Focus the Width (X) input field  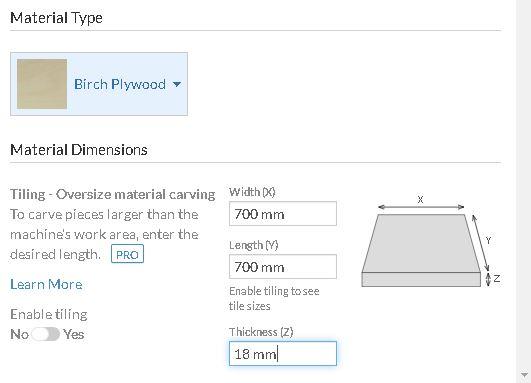click(283, 214)
